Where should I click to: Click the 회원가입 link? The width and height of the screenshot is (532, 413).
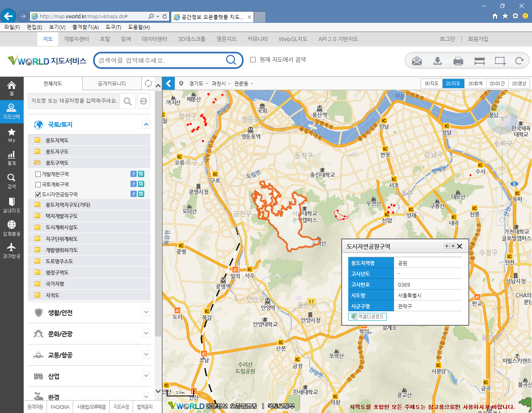(478, 39)
